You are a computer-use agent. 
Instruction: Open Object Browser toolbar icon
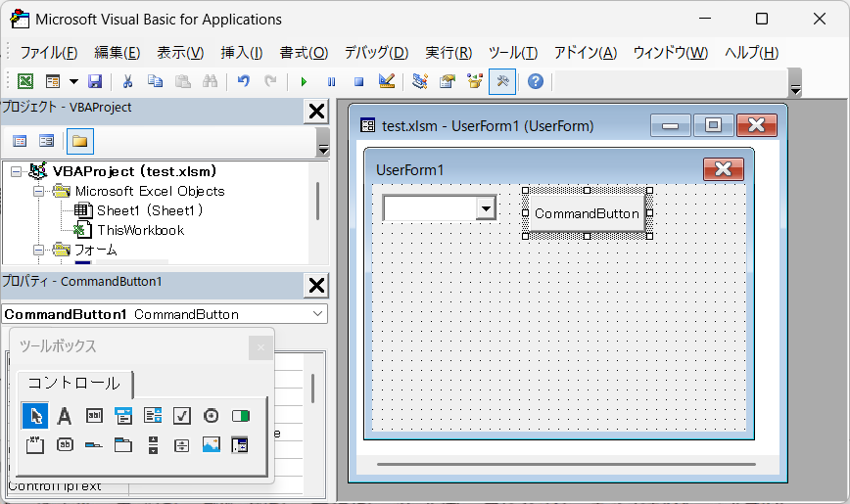tap(475, 81)
